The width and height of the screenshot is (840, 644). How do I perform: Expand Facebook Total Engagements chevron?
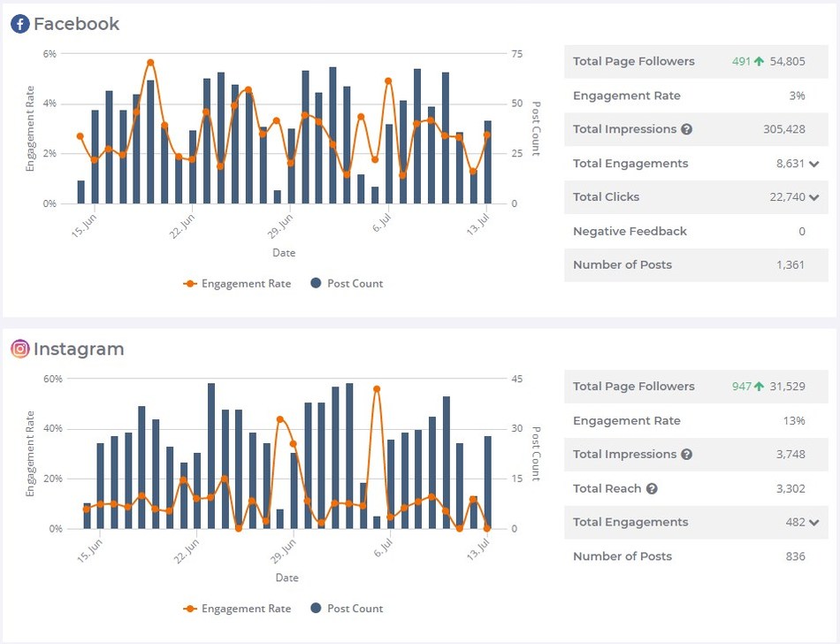[x=814, y=164]
